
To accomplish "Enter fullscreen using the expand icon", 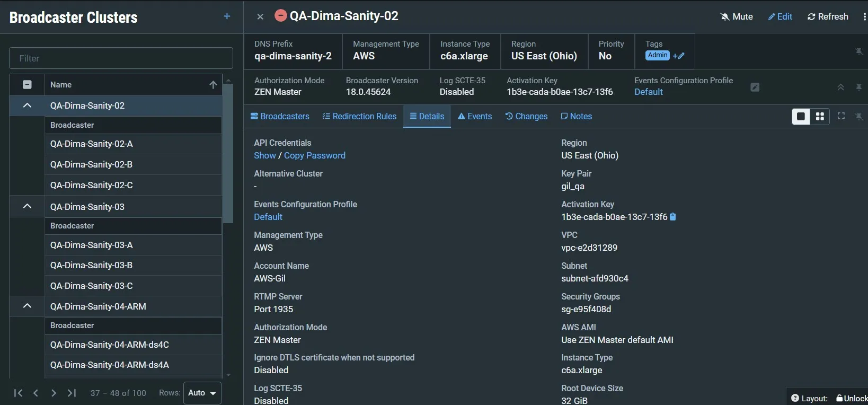I will pos(841,116).
